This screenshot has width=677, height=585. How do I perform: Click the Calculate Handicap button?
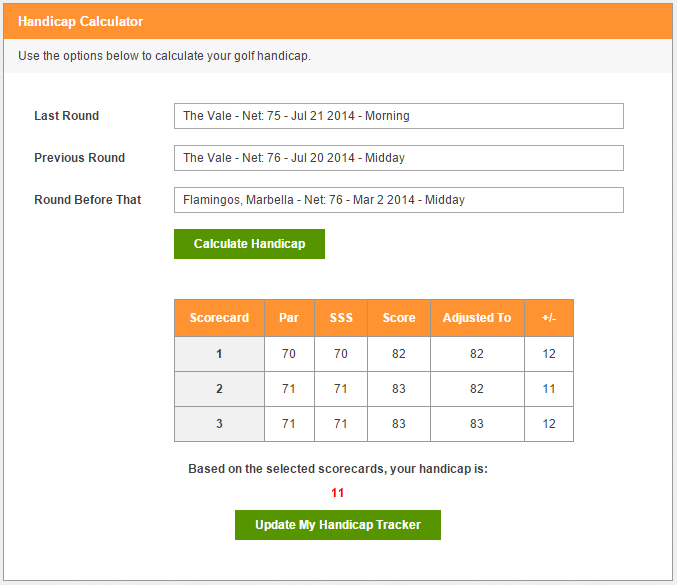[x=249, y=244]
